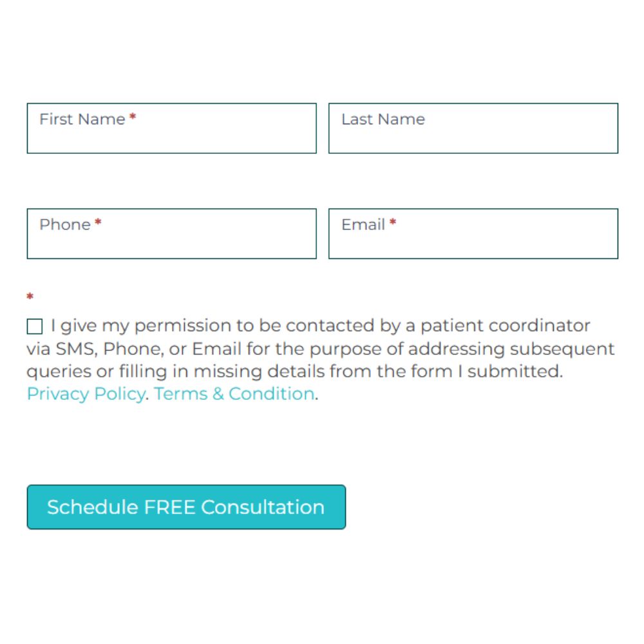Open the Terms & Condition link
Screen dimensions: 644x644
[234, 393]
